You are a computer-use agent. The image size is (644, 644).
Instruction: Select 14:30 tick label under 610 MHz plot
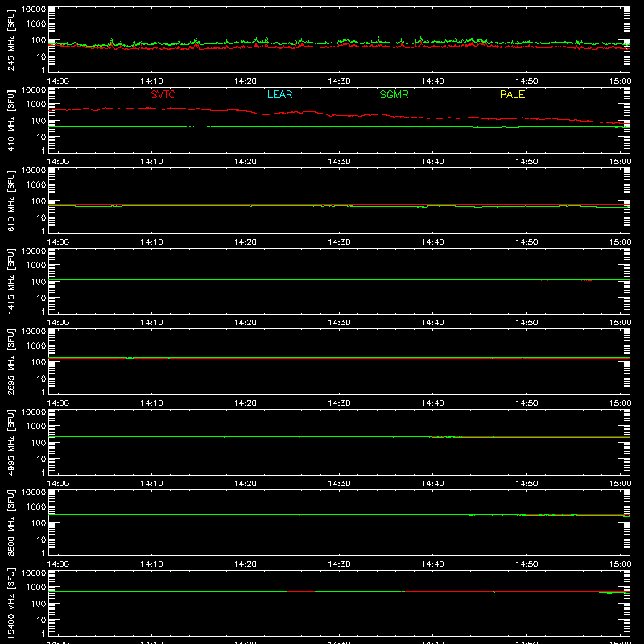click(x=339, y=242)
